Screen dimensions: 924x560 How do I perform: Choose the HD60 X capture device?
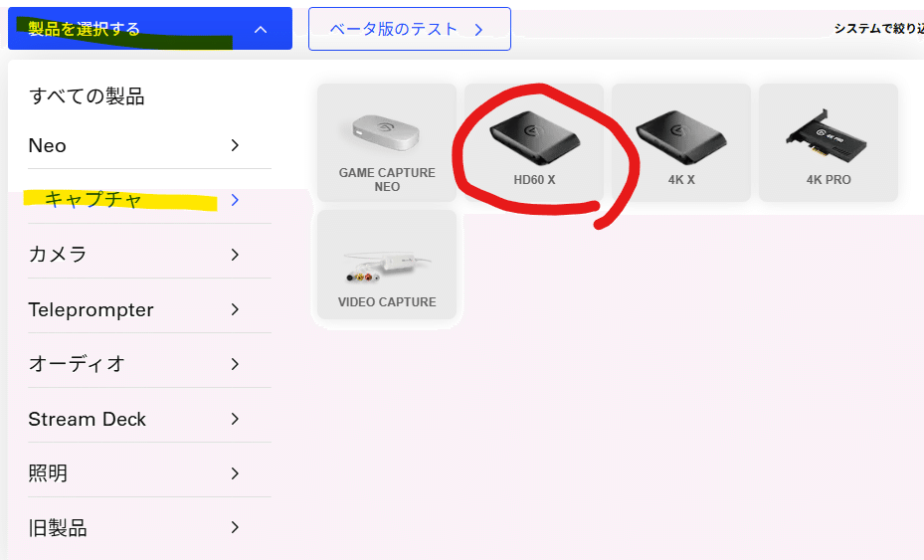(534, 142)
